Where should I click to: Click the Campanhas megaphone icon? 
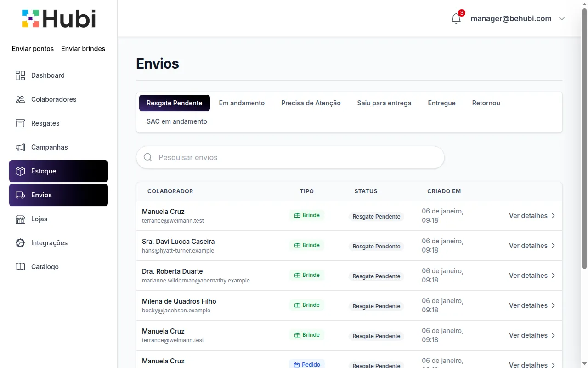click(20, 147)
